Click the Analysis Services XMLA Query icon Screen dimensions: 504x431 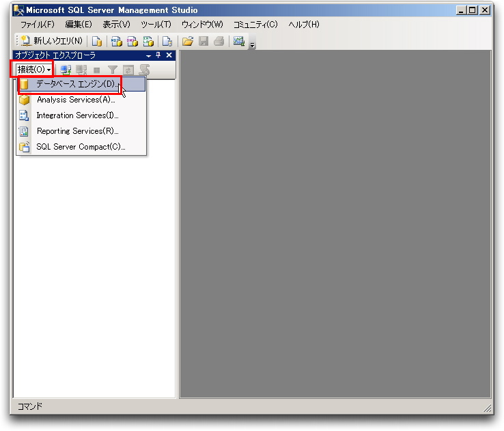click(x=148, y=41)
